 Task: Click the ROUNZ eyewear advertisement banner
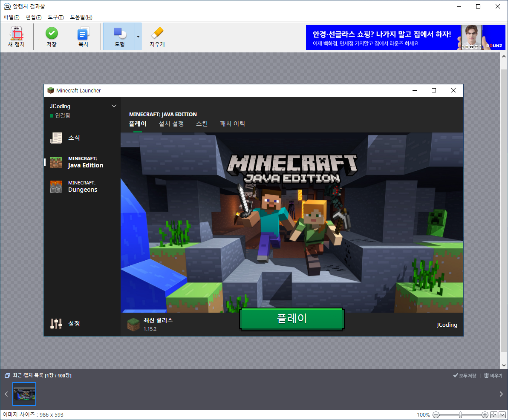click(x=406, y=37)
